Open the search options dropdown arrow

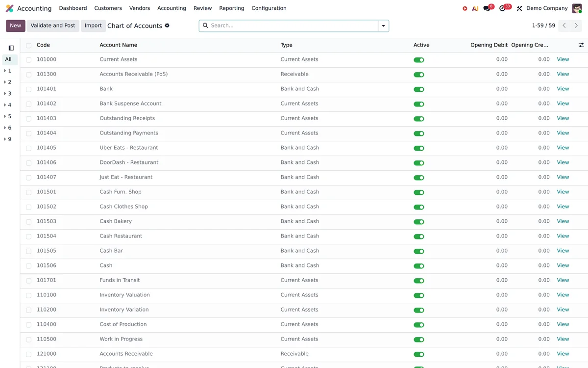pyautogui.click(x=383, y=26)
